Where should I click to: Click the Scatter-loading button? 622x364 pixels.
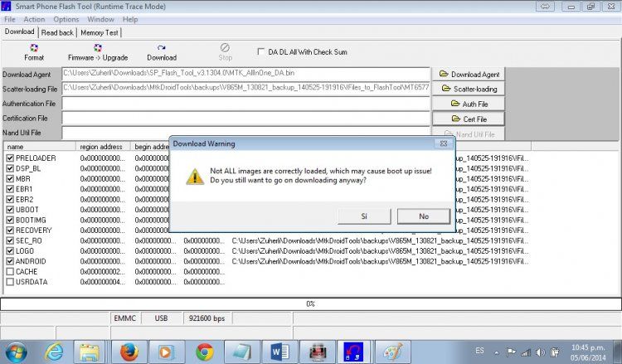coord(469,89)
